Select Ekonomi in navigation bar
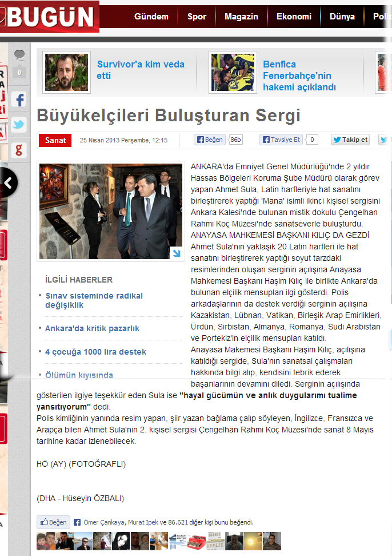 click(294, 17)
